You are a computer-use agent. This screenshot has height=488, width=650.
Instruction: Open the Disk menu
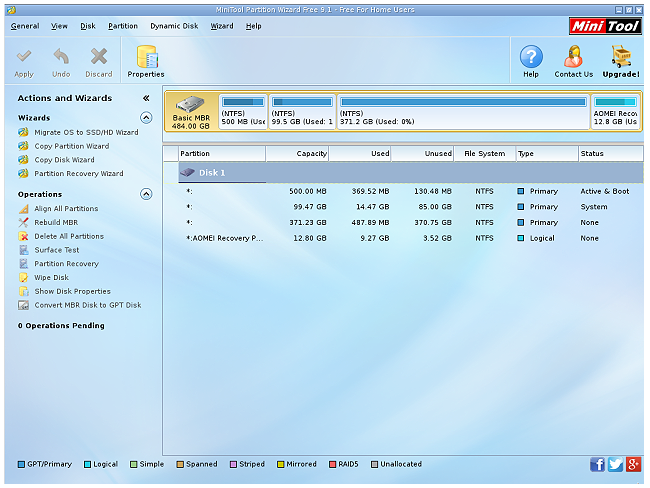coord(88,26)
